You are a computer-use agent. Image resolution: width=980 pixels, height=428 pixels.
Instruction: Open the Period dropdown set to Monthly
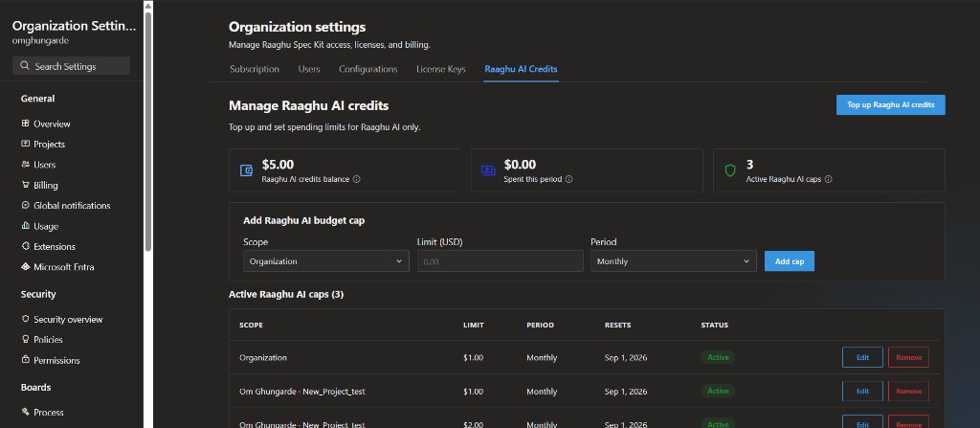(673, 261)
